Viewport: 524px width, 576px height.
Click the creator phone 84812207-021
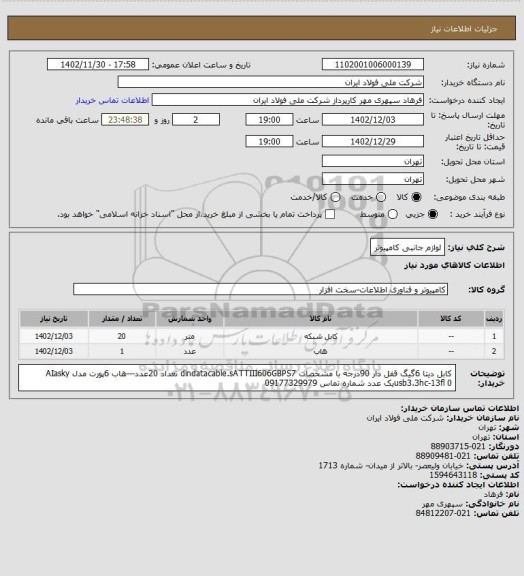click(443, 513)
